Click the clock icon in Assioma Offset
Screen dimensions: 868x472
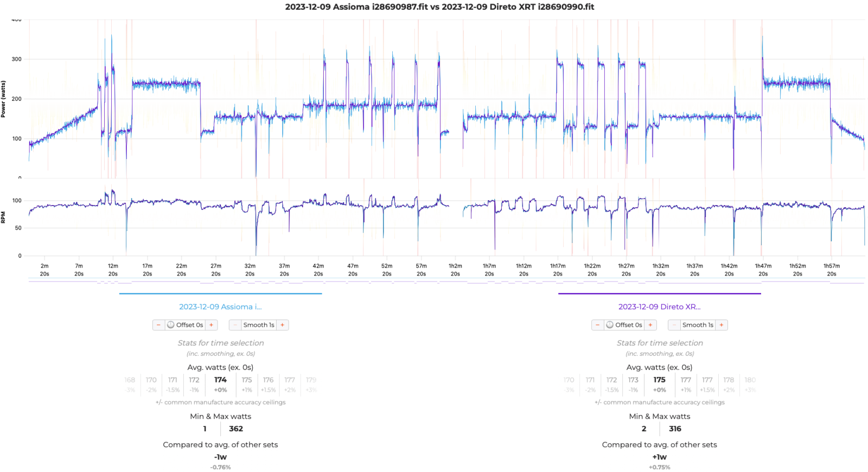(171, 325)
